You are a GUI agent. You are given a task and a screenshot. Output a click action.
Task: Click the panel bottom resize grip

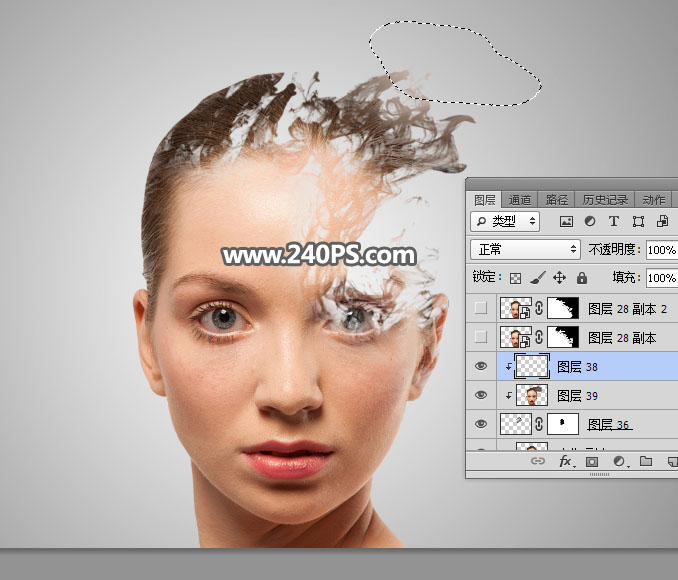[599, 474]
